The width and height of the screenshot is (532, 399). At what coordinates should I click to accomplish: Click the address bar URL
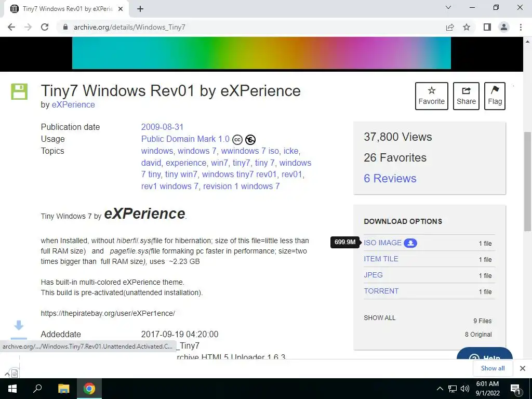(129, 27)
